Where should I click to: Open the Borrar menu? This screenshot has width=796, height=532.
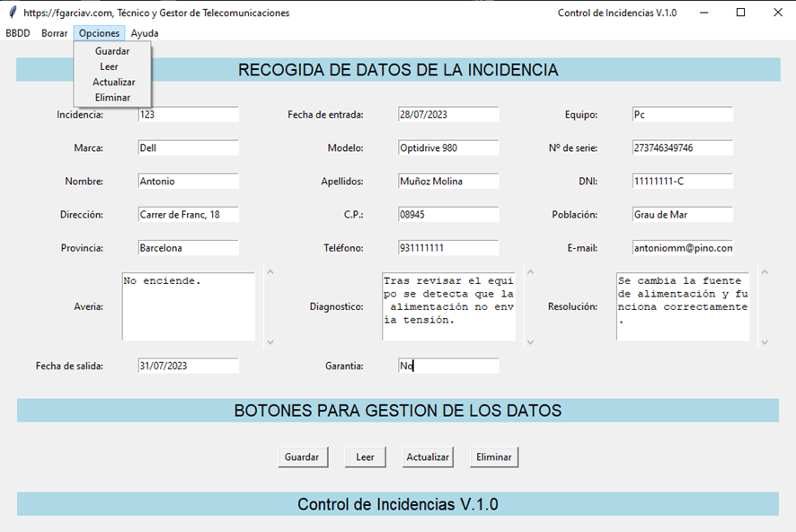coord(54,33)
